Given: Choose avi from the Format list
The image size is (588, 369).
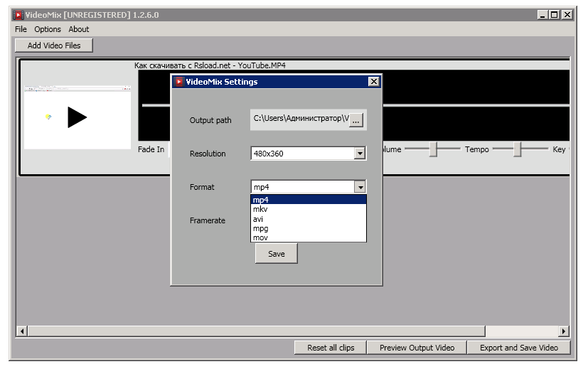Looking at the screenshot, I should click(x=309, y=219).
